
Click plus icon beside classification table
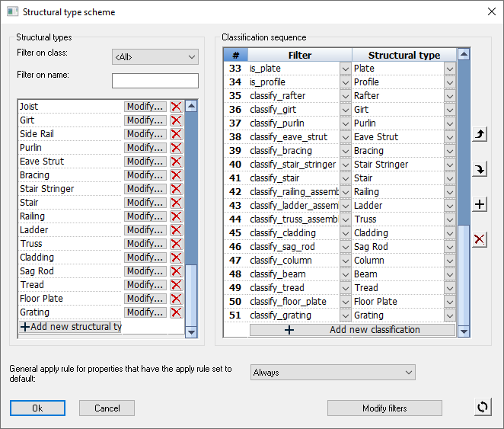pyautogui.click(x=480, y=204)
